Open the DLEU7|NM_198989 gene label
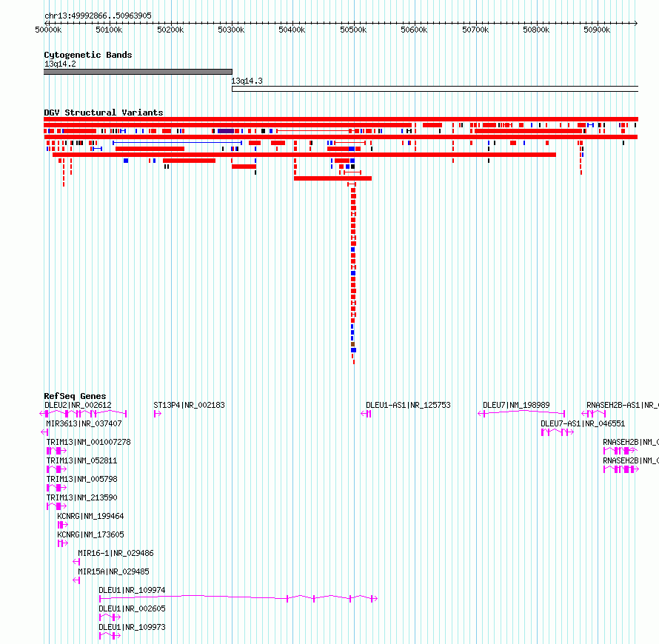 tap(516, 405)
